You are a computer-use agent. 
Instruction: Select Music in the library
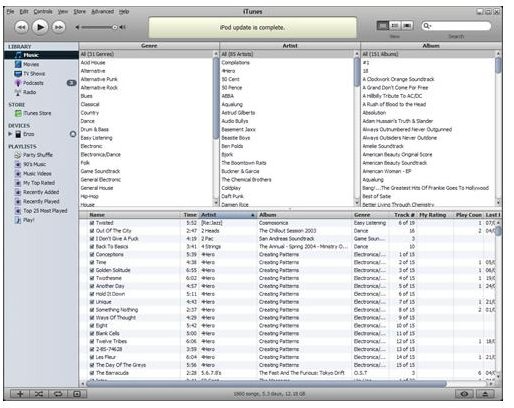pyautogui.click(x=41, y=55)
